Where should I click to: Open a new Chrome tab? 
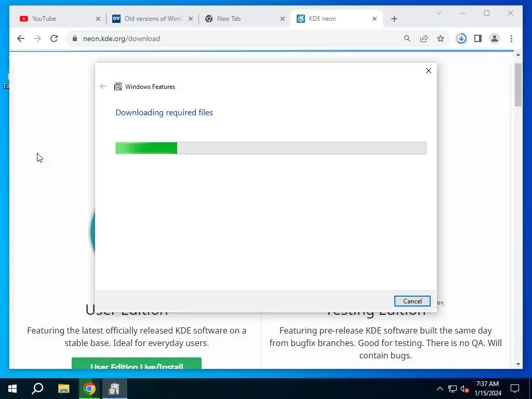click(x=394, y=19)
